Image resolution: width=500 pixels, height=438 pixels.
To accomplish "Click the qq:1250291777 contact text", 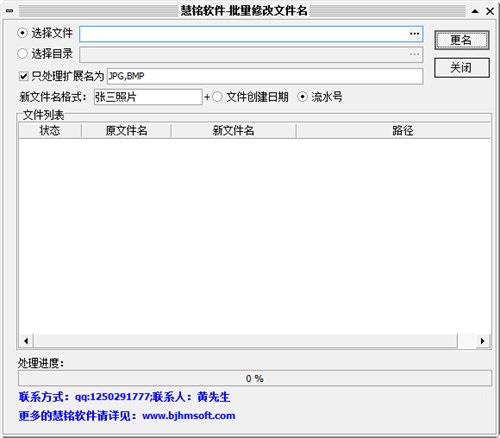I will 112,397.
